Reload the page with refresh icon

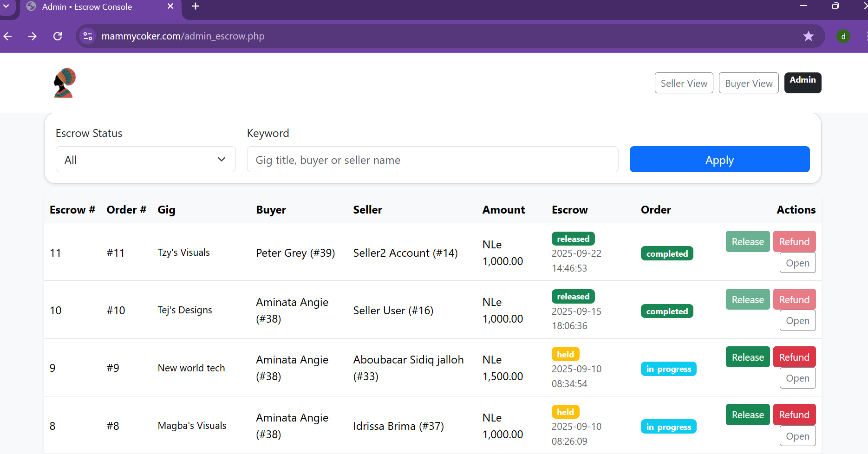click(58, 36)
